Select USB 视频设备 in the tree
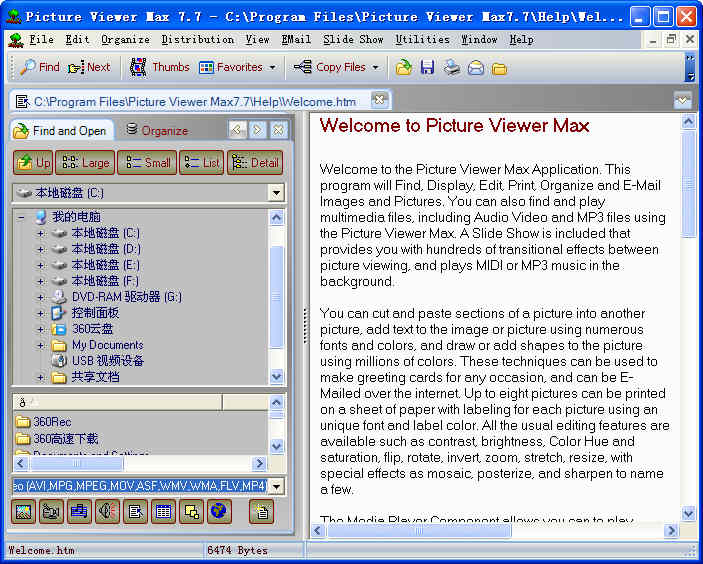 coord(108,361)
